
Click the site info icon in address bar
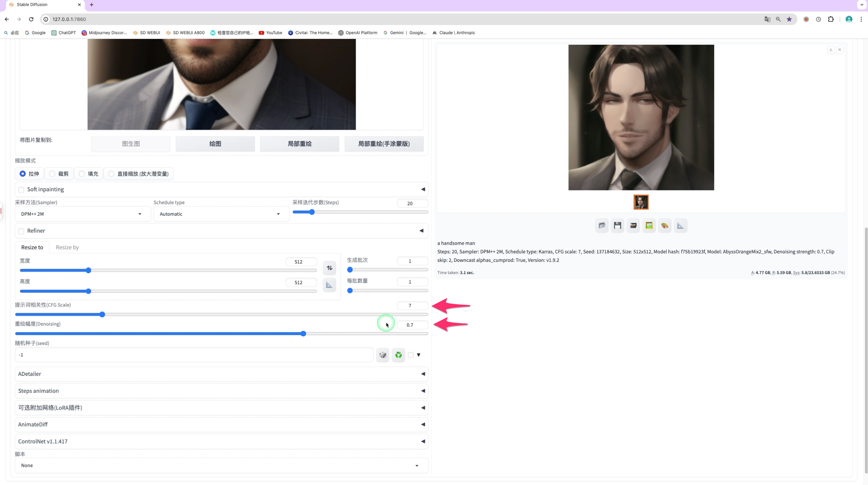point(46,19)
